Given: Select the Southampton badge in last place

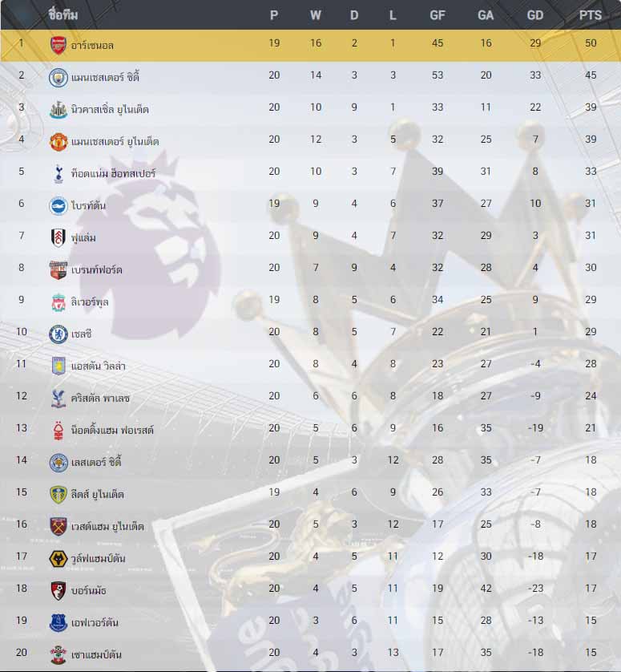Looking at the screenshot, I should tap(58, 655).
